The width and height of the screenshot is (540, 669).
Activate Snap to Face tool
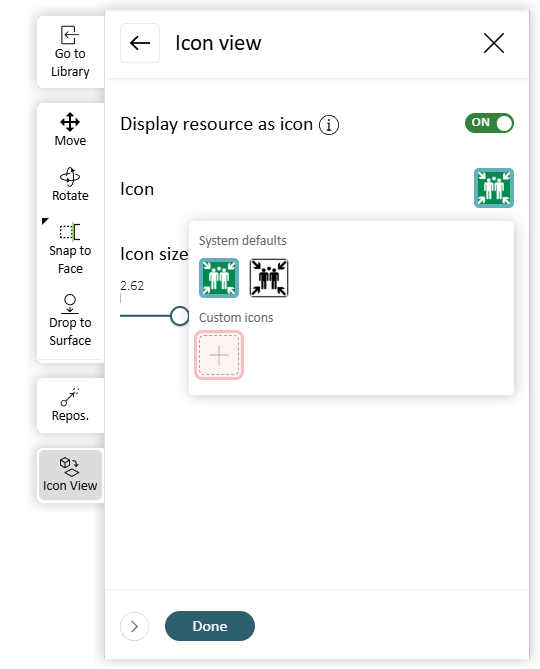pyautogui.click(x=70, y=248)
